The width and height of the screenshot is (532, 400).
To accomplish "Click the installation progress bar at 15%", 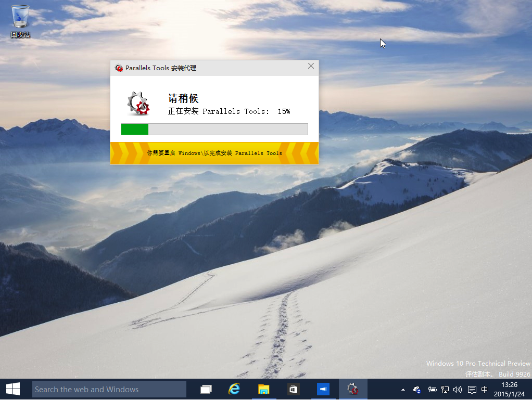I will (214, 128).
